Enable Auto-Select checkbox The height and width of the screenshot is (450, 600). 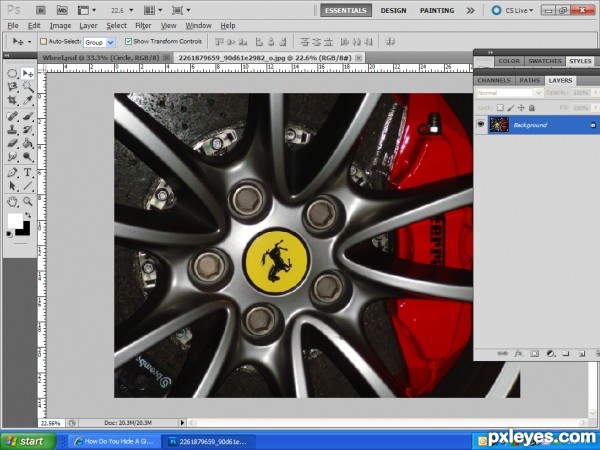pyautogui.click(x=43, y=41)
